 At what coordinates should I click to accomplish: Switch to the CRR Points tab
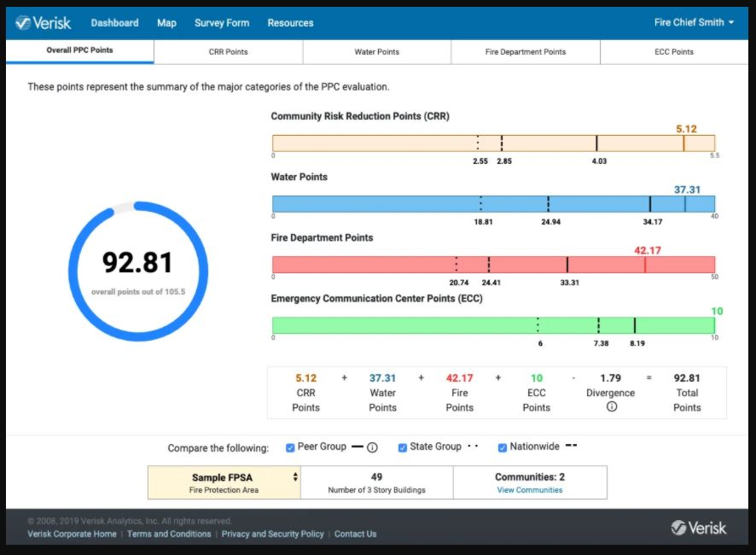pos(228,52)
